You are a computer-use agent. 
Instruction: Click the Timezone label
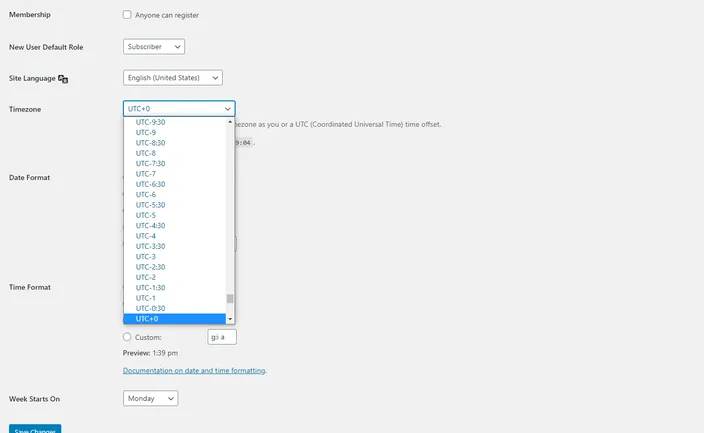coord(25,109)
